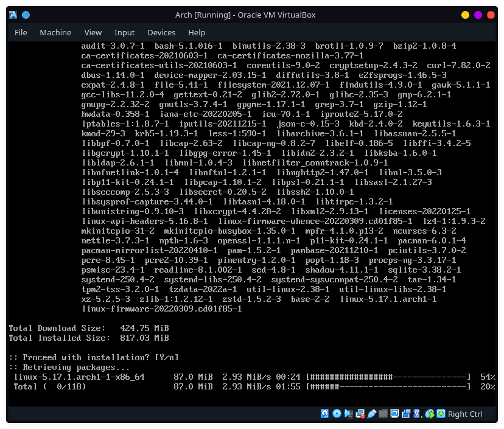Image resolution: width=504 pixels, height=429 pixels.
Task: Click the 'libnetfilter_conntrack-1.0.9-1' package name
Action: (315, 162)
